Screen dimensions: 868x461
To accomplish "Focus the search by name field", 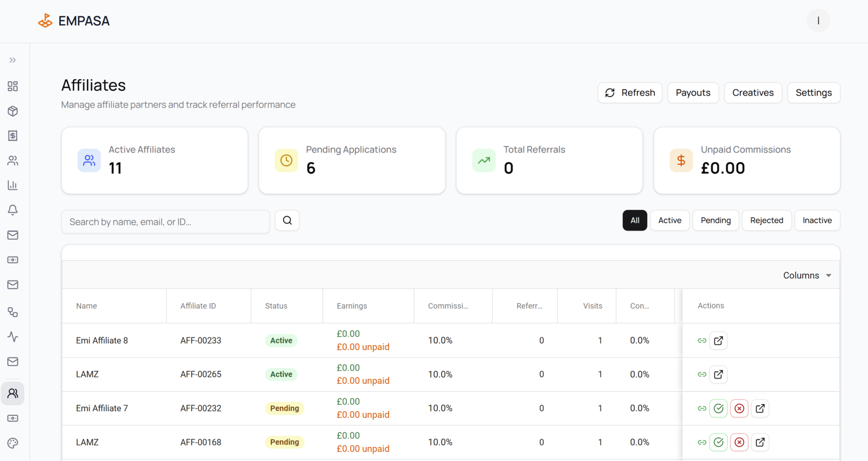I will pyautogui.click(x=165, y=222).
